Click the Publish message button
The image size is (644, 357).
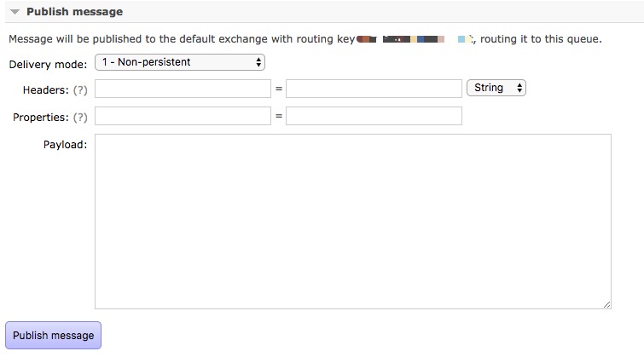click(x=53, y=335)
